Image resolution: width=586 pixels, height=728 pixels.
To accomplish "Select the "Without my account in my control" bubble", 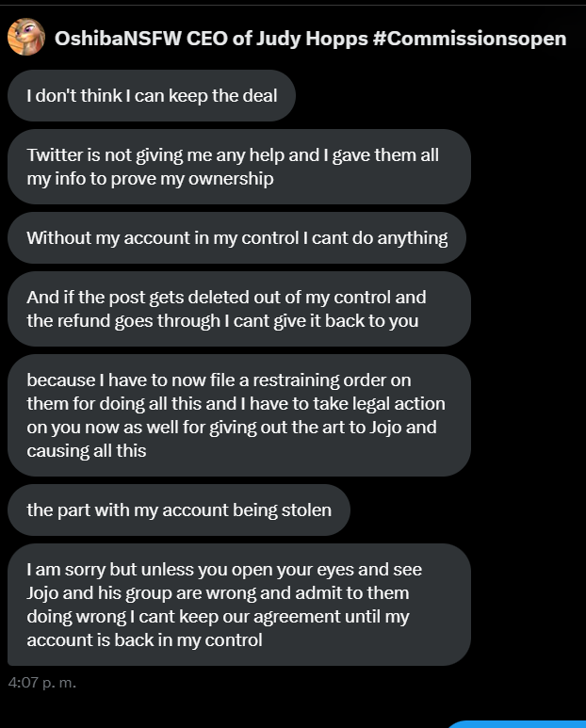I will [x=236, y=237].
